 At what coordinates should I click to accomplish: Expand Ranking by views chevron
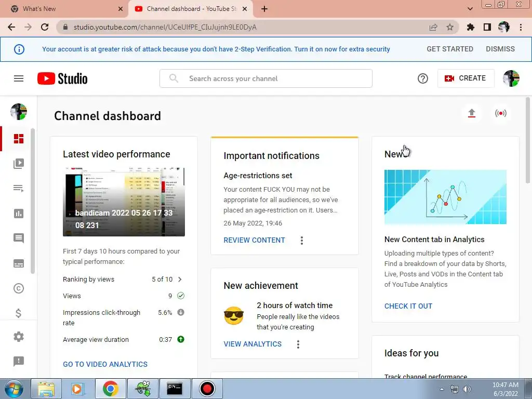click(x=180, y=279)
